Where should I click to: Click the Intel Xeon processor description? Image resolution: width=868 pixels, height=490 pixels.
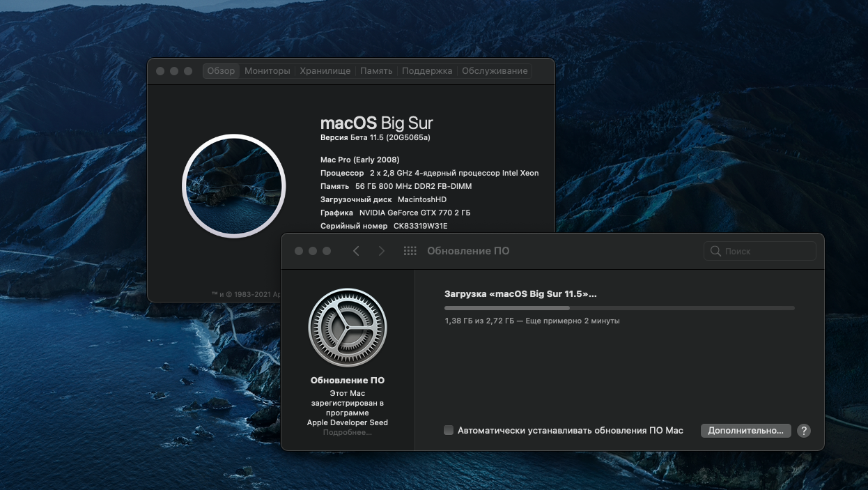click(x=454, y=173)
